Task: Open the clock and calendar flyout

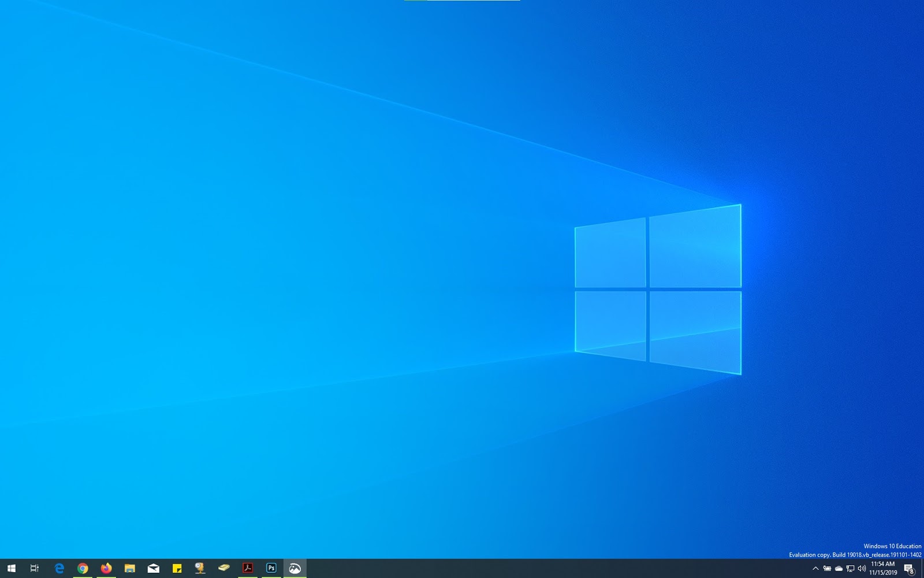Action: (883, 568)
